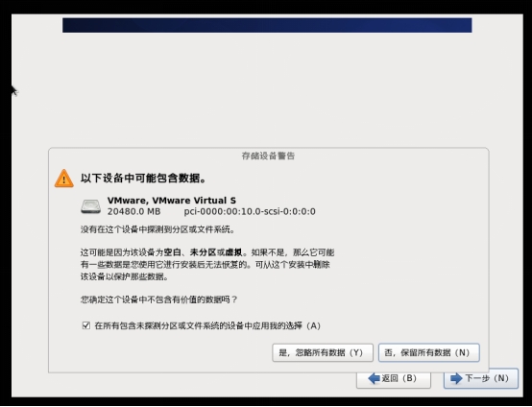
Task: Click the line 没有在这个设备中探测到分区或文件系统
Action: (x=157, y=229)
